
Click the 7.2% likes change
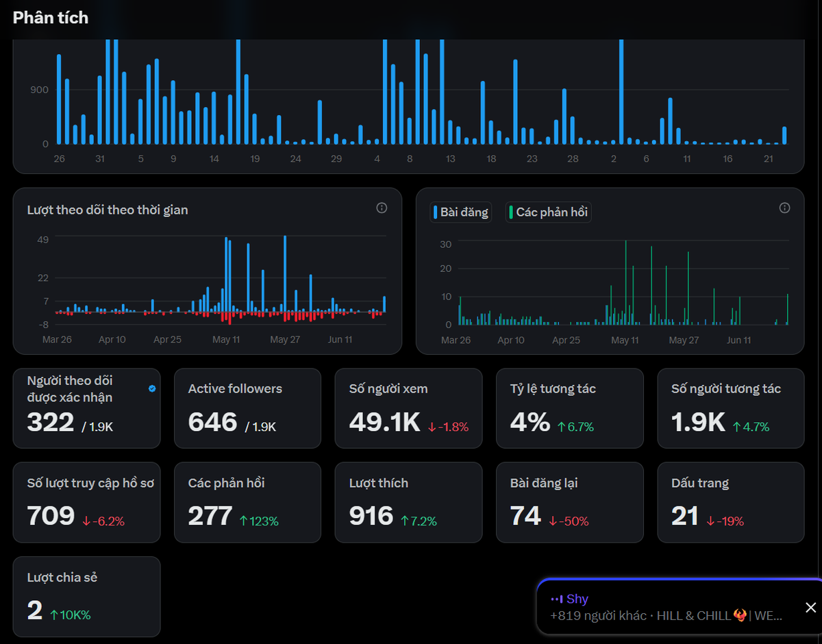(x=419, y=521)
